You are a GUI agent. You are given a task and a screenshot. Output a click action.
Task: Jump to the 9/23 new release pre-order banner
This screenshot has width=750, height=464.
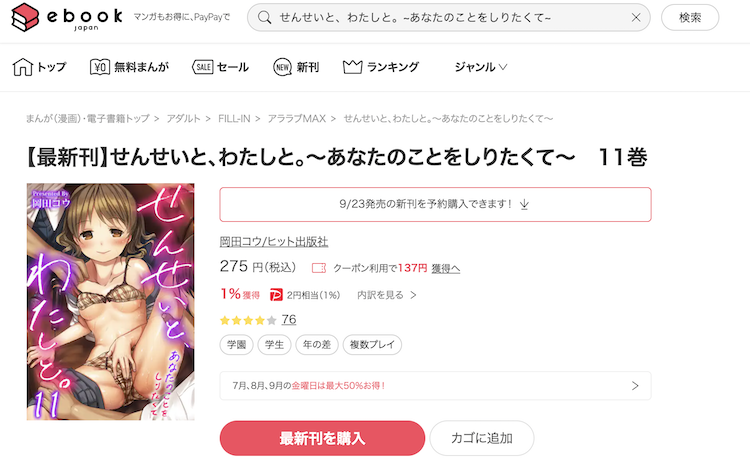pos(435,204)
